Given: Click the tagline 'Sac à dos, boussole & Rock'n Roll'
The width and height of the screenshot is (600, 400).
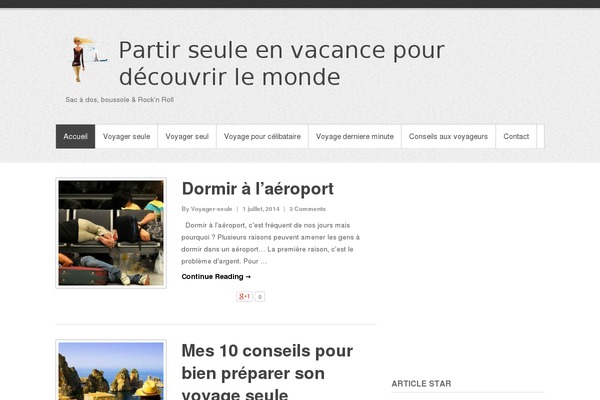Looking at the screenshot, I should point(119,100).
